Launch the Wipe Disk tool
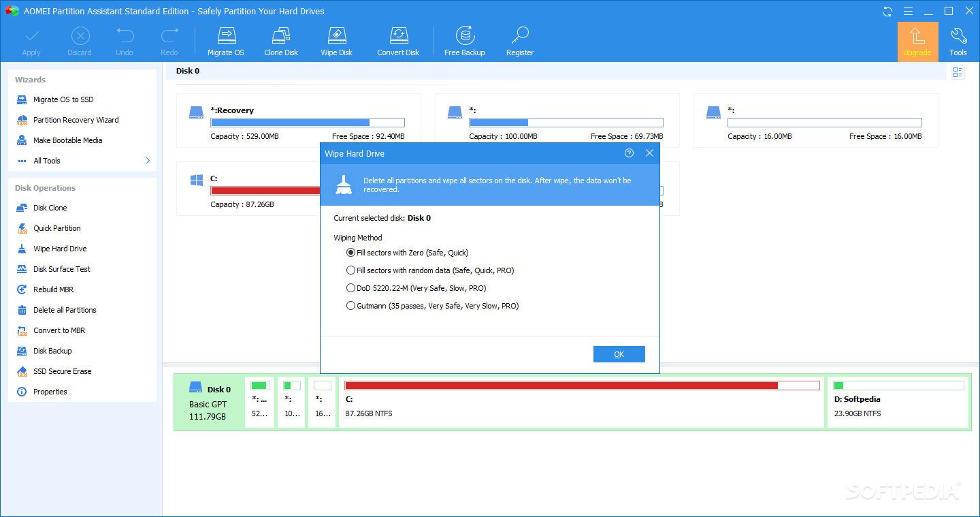The width and height of the screenshot is (980, 517). (336, 40)
